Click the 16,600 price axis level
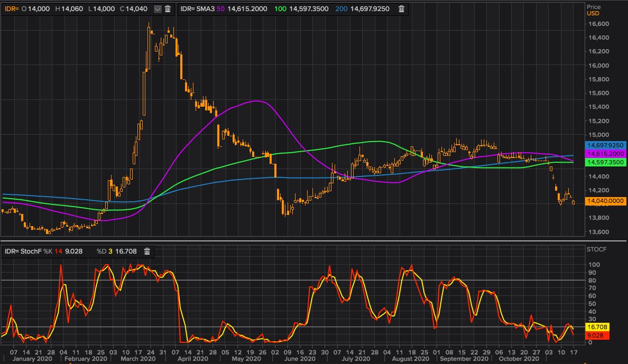 tap(598, 24)
